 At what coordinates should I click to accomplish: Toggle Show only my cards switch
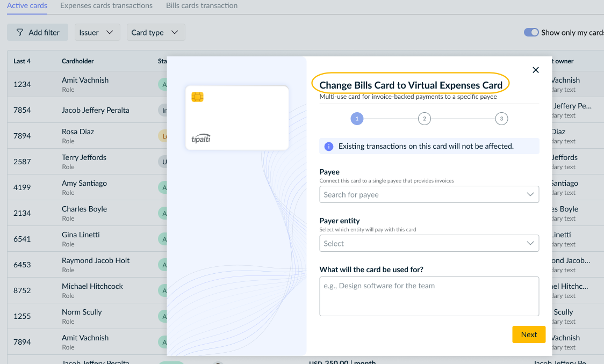point(531,32)
